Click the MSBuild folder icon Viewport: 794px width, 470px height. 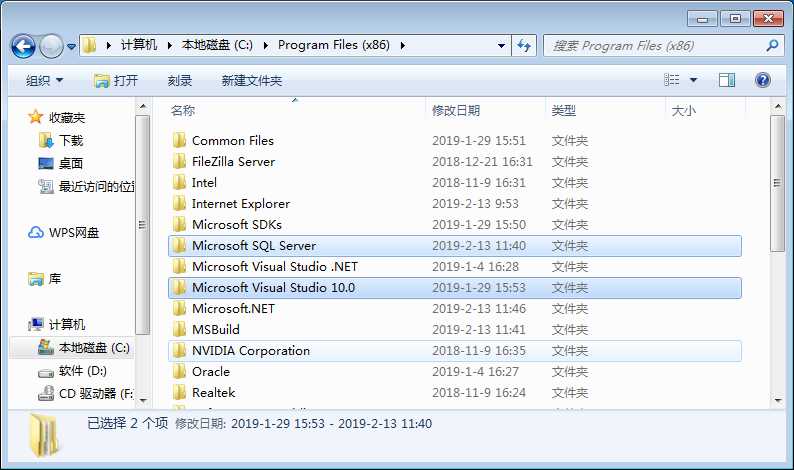point(179,330)
